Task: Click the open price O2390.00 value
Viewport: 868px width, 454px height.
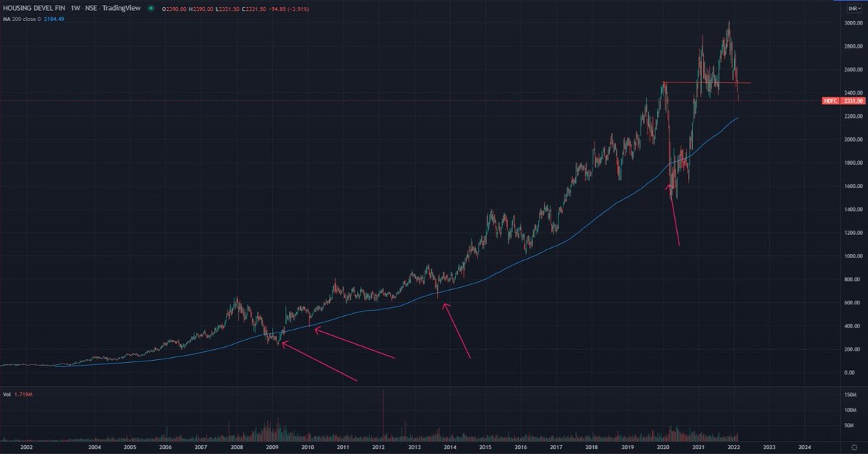Action: (x=174, y=9)
